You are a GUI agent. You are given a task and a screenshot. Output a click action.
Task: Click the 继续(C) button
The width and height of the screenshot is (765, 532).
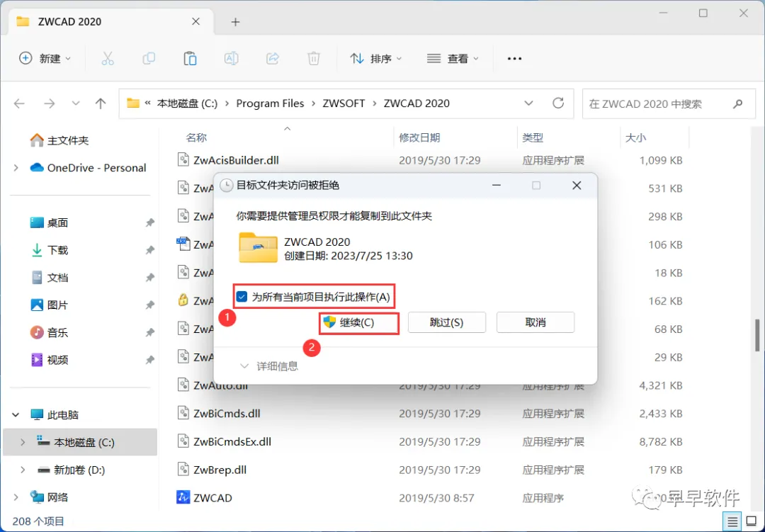(359, 322)
